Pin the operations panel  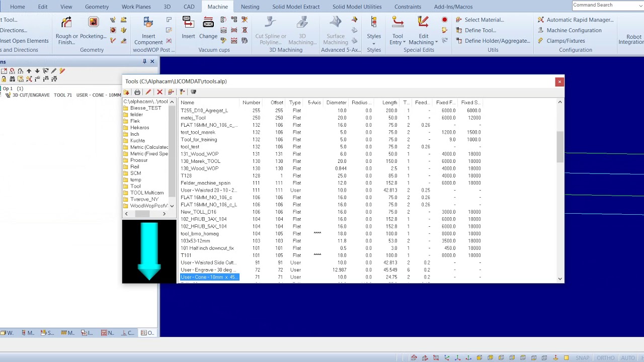[x=144, y=61]
